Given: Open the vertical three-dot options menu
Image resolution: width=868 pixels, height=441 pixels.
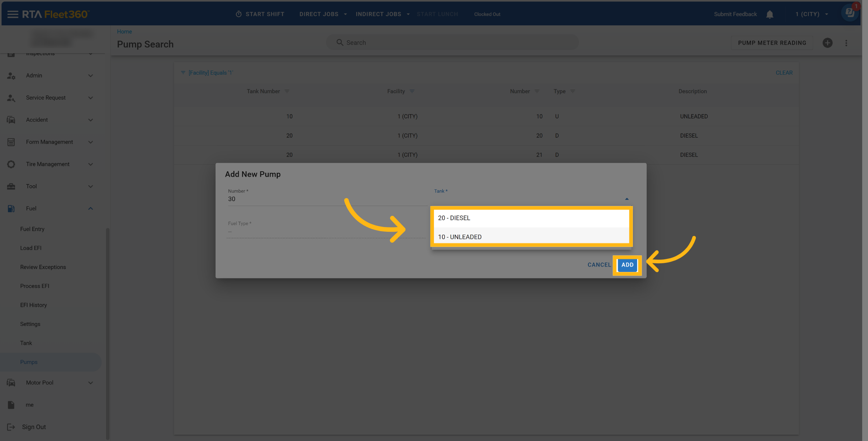Looking at the screenshot, I should tap(846, 43).
